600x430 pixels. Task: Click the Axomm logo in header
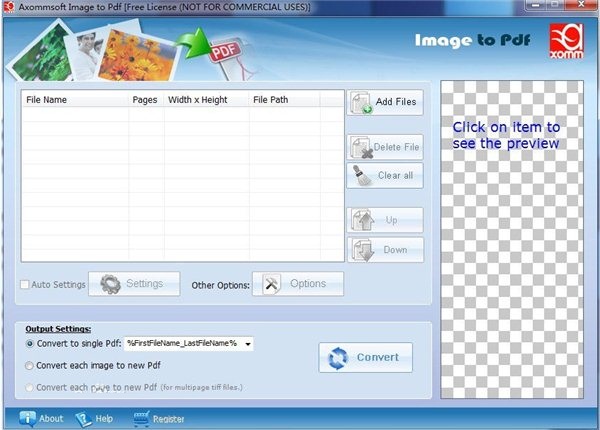(x=566, y=41)
